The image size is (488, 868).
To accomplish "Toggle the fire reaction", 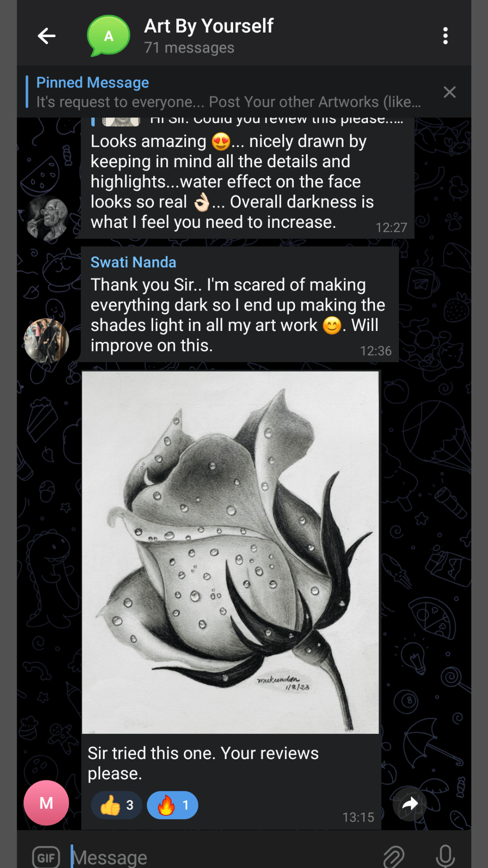I will [173, 805].
